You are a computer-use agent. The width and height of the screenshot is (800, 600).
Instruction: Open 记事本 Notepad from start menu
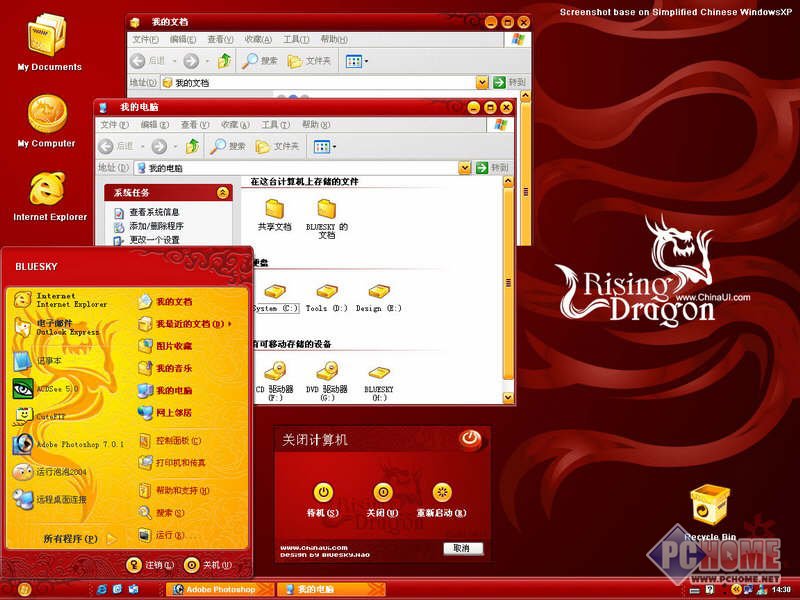37,361
